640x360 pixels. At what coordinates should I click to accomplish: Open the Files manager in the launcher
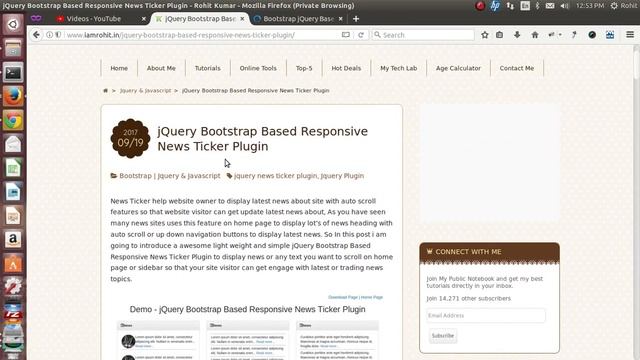(x=13, y=48)
